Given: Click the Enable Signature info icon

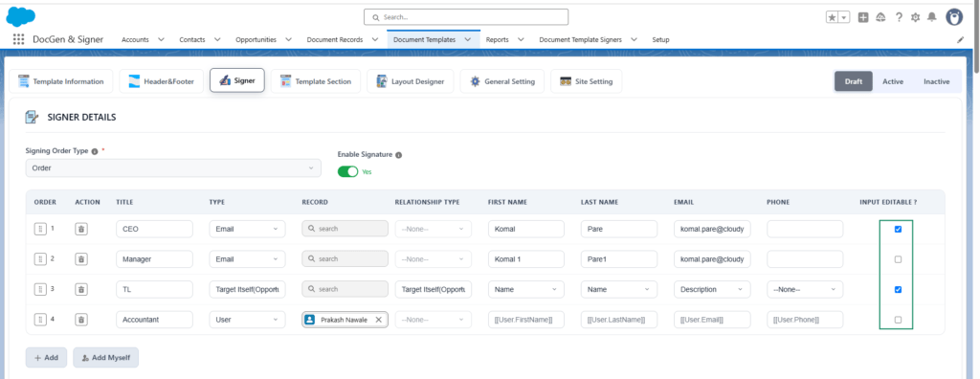Looking at the screenshot, I should 399,154.
